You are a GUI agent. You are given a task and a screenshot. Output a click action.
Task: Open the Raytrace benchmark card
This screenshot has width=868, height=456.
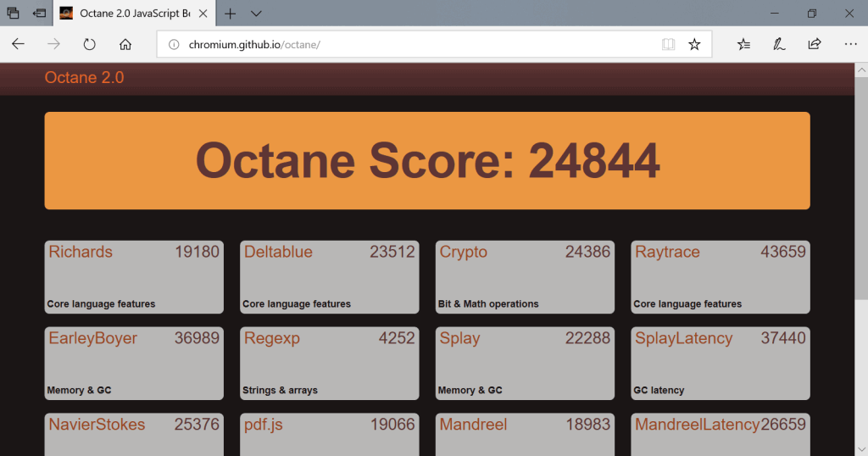tap(721, 276)
